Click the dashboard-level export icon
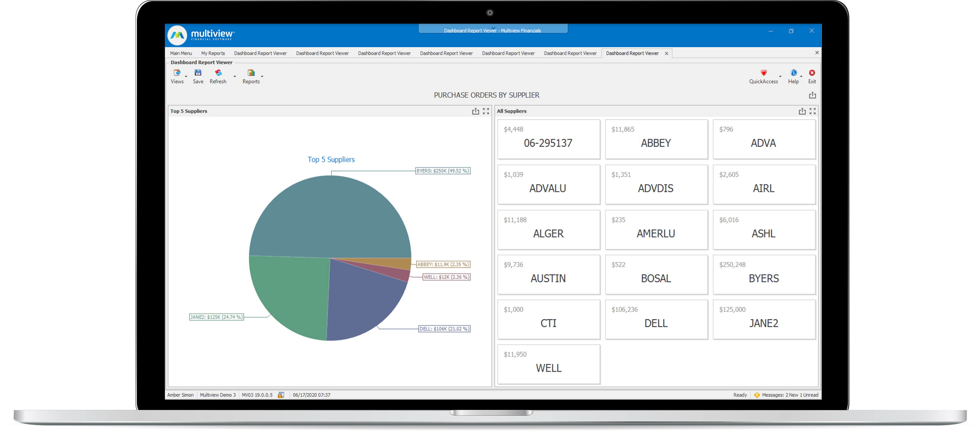Screen dimensions: 980x431 pyautogui.click(x=812, y=95)
